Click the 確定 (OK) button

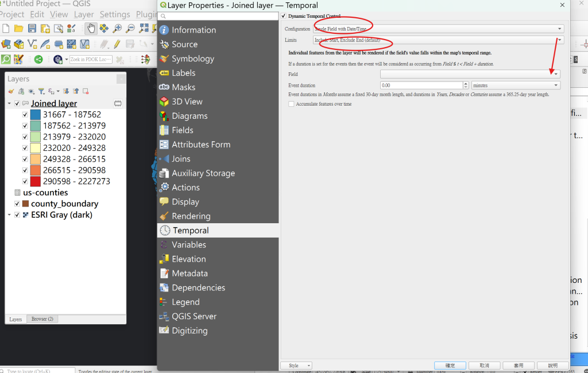(450, 366)
